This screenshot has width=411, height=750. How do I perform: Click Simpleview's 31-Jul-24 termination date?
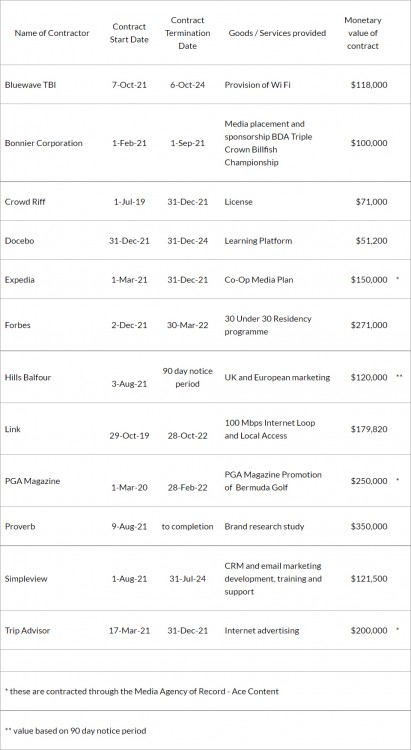(x=188, y=579)
